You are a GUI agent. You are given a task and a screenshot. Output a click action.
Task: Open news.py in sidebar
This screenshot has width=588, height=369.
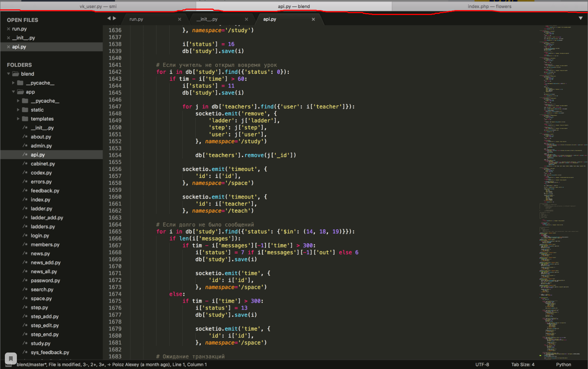pyautogui.click(x=40, y=254)
